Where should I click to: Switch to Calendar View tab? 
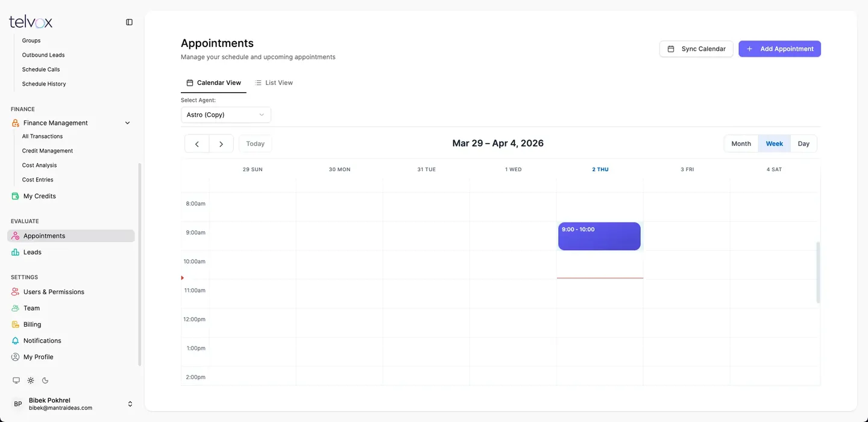(213, 83)
